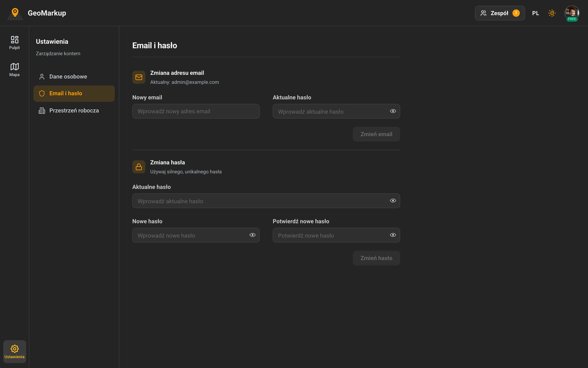Click the GeoMarkup title text
Image resolution: width=588 pixels, height=368 pixels.
[47, 13]
